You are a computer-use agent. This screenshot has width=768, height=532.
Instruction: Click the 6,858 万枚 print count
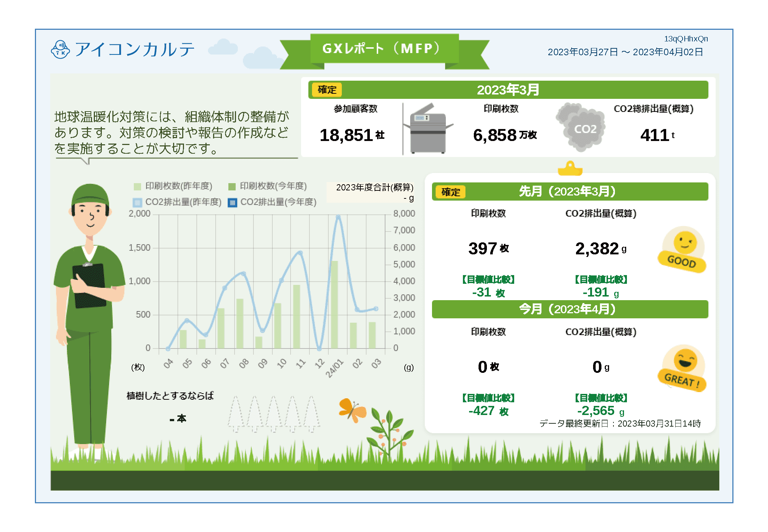click(x=505, y=135)
